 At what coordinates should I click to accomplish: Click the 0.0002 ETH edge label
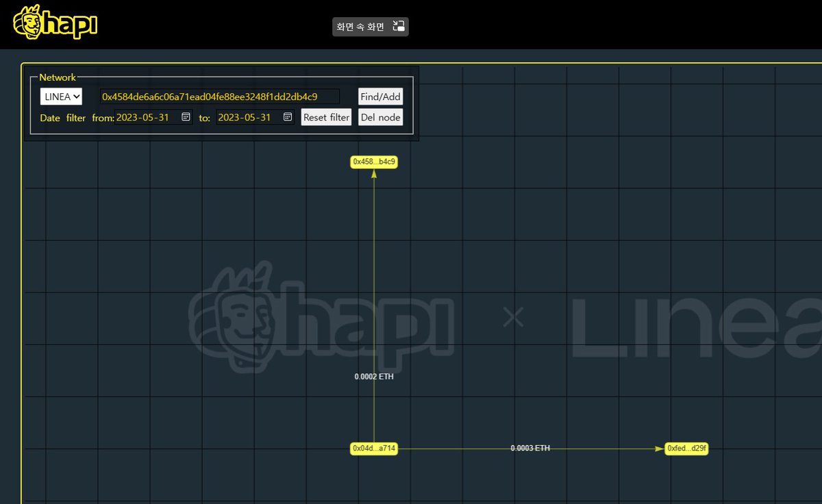pyautogui.click(x=374, y=377)
